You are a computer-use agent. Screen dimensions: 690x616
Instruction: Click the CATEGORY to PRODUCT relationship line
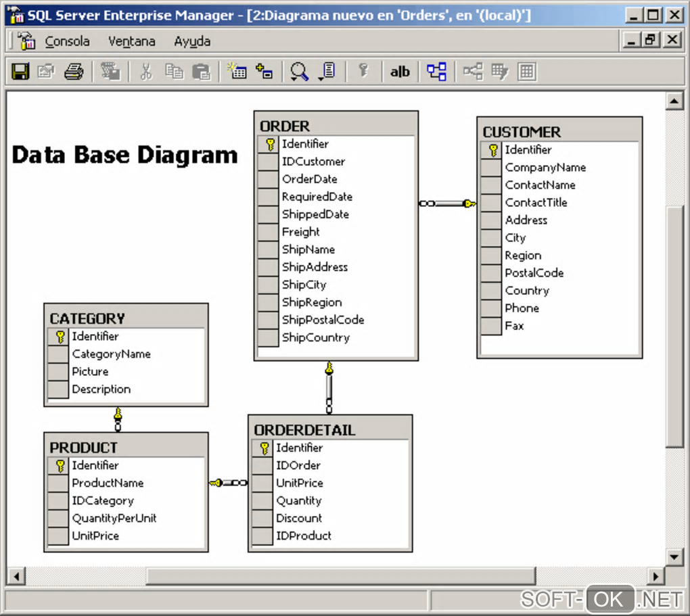118,419
